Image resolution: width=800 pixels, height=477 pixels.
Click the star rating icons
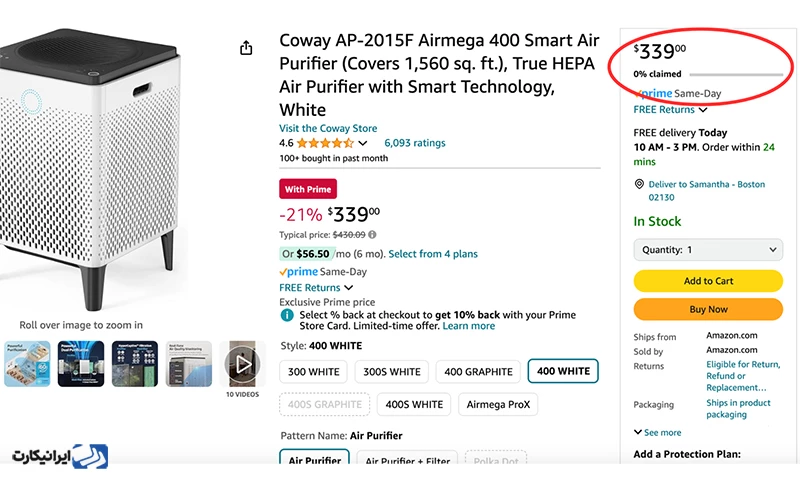point(325,143)
